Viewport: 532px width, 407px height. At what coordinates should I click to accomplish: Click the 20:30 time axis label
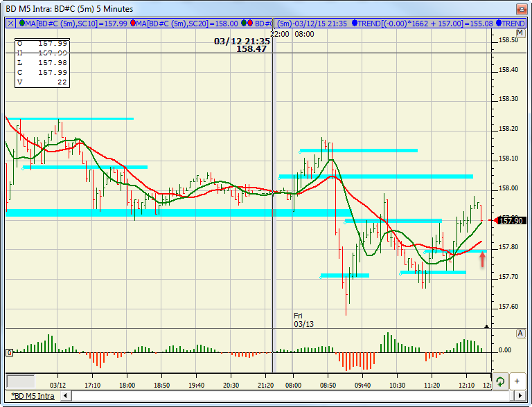click(231, 386)
